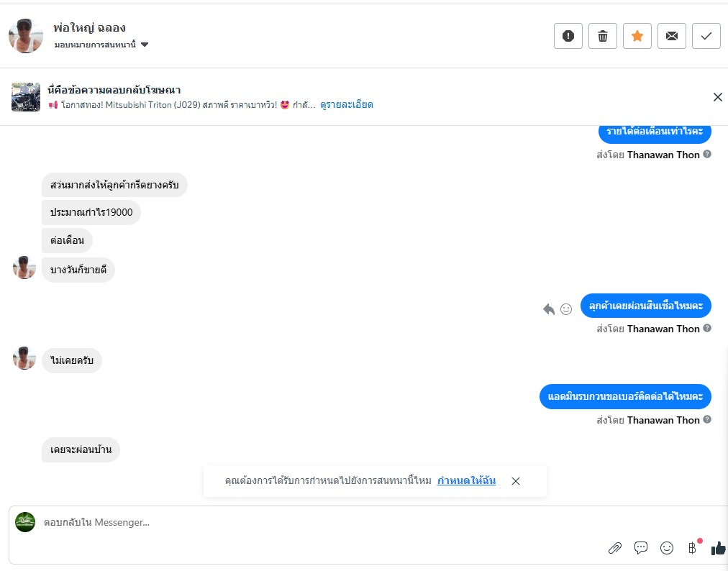Screen dimensions: 728x571
Task: Click the ดูรายละเอียด link in ad banner
Action: pyautogui.click(x=347, y=105)
